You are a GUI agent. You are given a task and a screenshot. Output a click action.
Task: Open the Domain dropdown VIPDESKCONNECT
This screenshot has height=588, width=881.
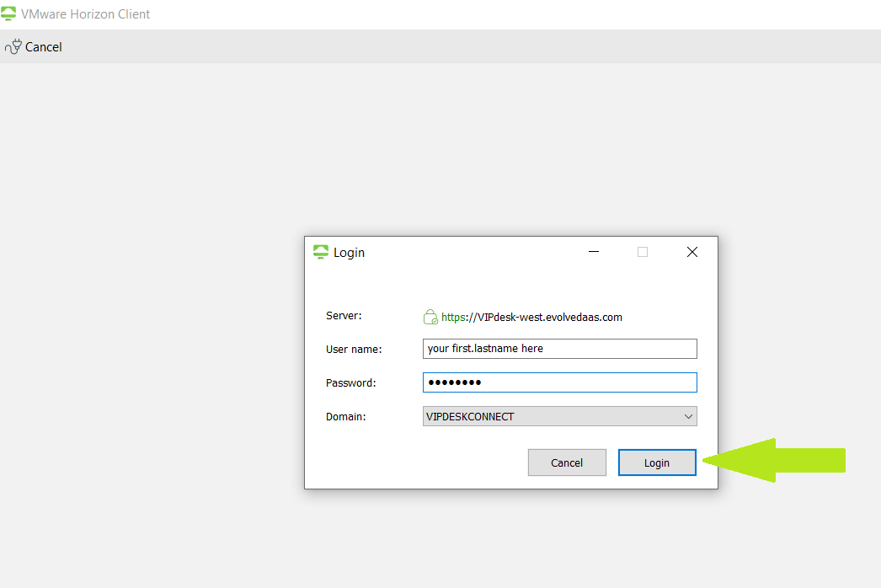point(559,416)
